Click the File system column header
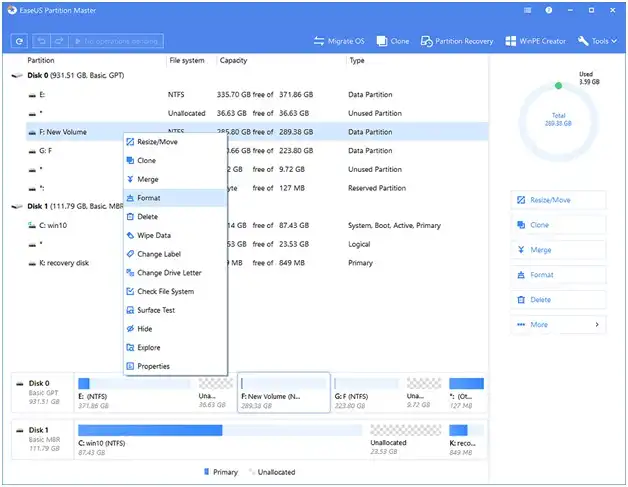The height and width of the screenshot is (487, 628). tap(187, 60)
